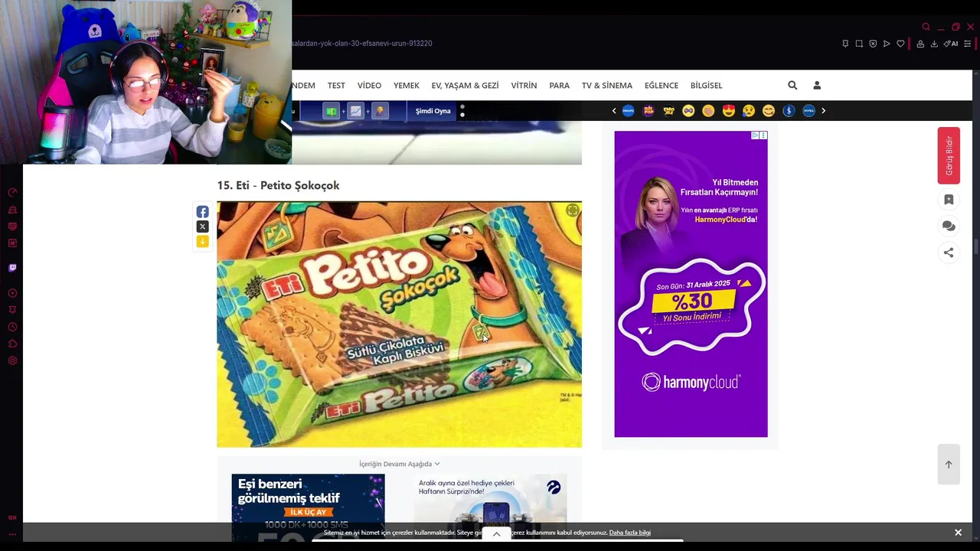
Task: Open the TV & SİNEMA menu item
Action: pyautogui.click(x=607, y=85)
